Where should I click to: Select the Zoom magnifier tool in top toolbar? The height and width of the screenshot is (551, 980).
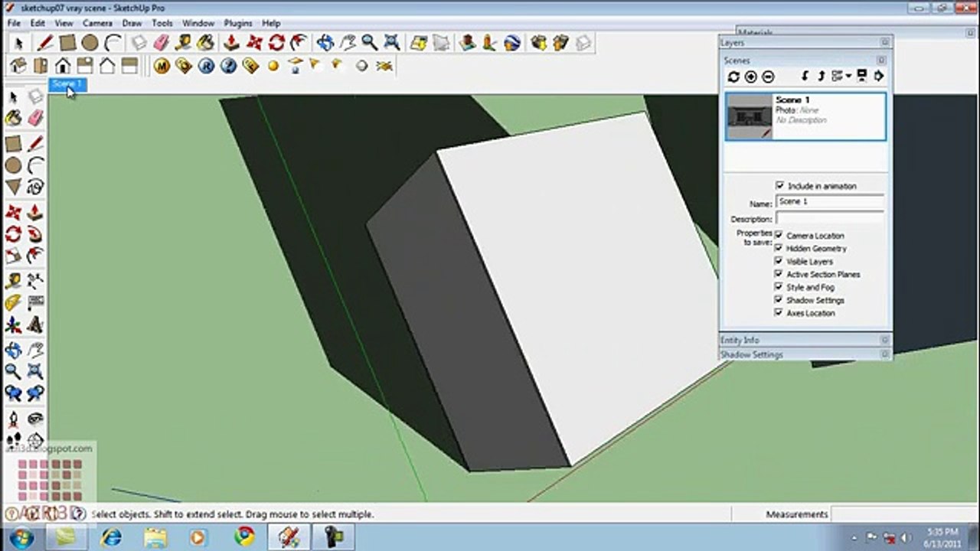click(x=370, y=43)
